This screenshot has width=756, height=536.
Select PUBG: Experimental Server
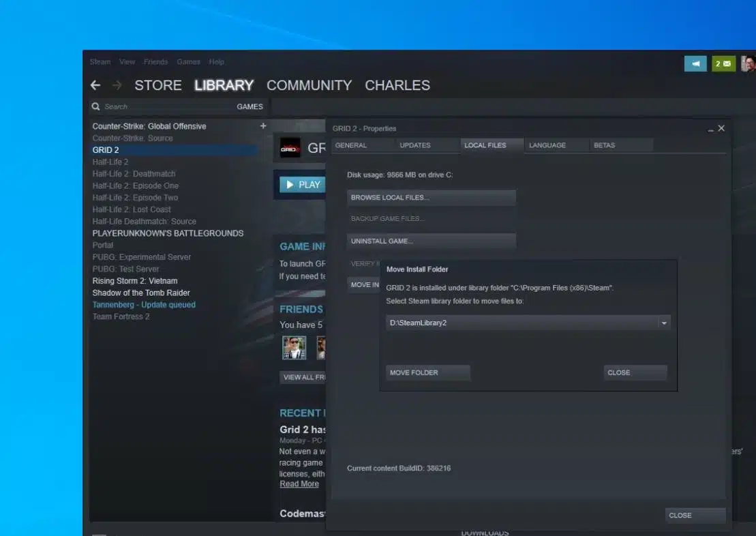coord(141,257)
